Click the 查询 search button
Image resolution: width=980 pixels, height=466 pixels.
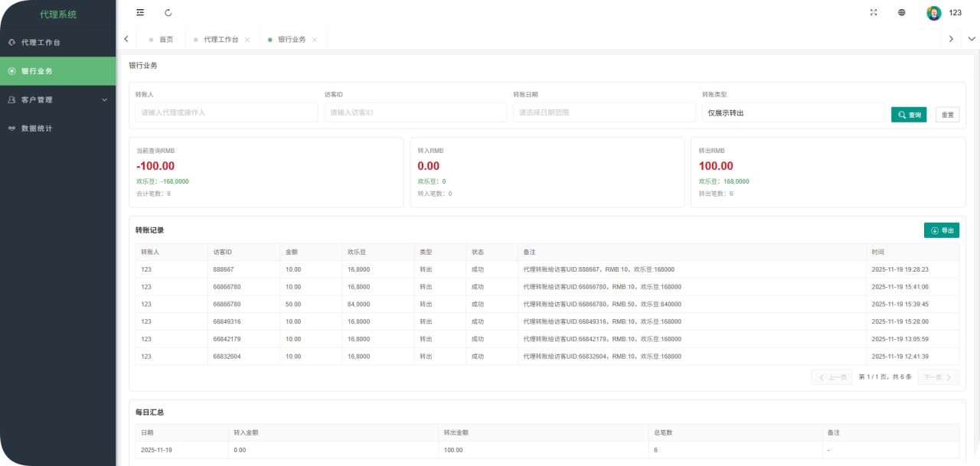tap(909, 114)
